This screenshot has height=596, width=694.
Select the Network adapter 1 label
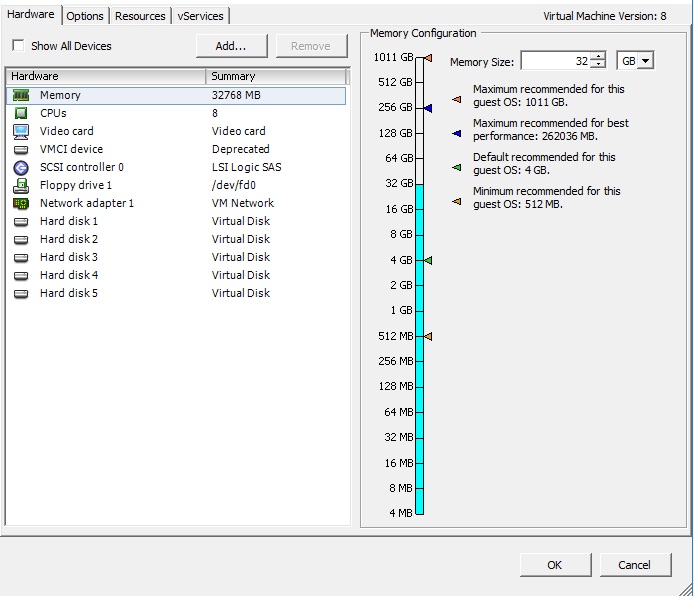[87, 203]
